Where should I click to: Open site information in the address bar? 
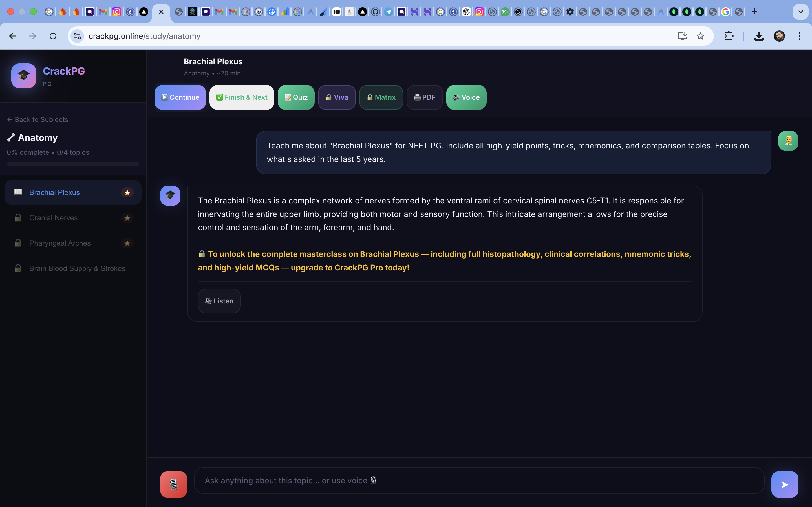77,36
